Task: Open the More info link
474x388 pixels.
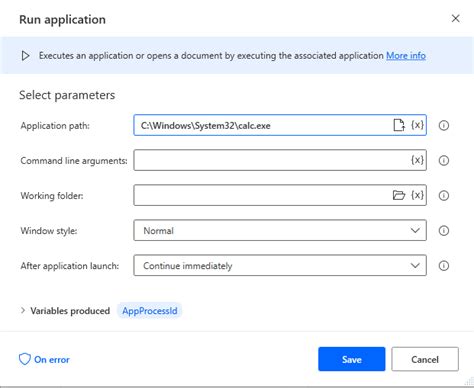Action: click(x=406, y=55)
